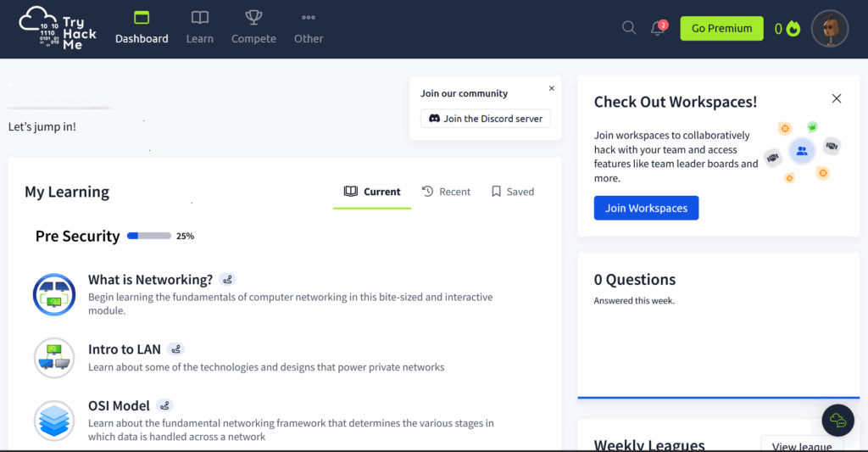
Task: Click the Join our community heading
Action: point(464,93)
